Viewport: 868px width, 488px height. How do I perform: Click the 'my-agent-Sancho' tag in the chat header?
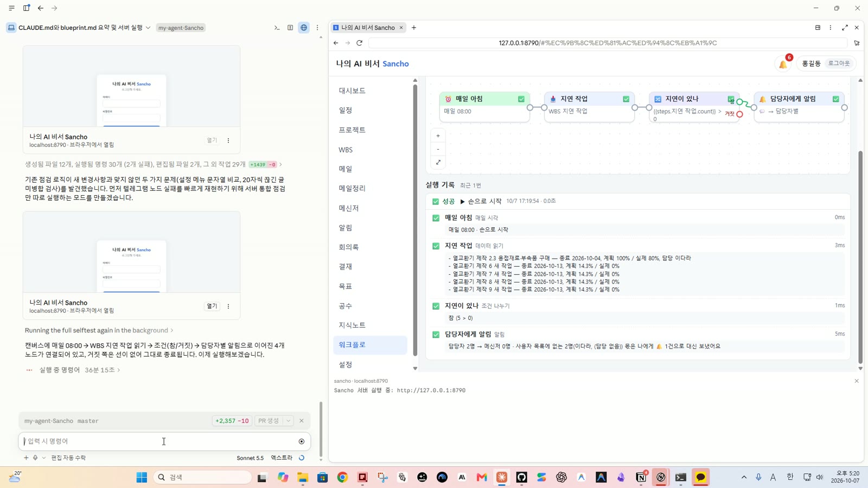point(181,28)
